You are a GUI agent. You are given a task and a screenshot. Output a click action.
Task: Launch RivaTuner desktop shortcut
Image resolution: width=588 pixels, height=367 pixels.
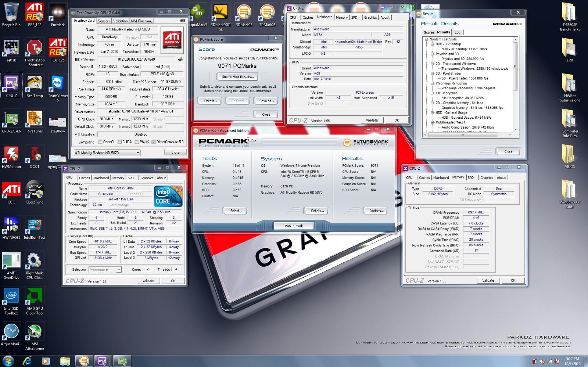[35, 121]
